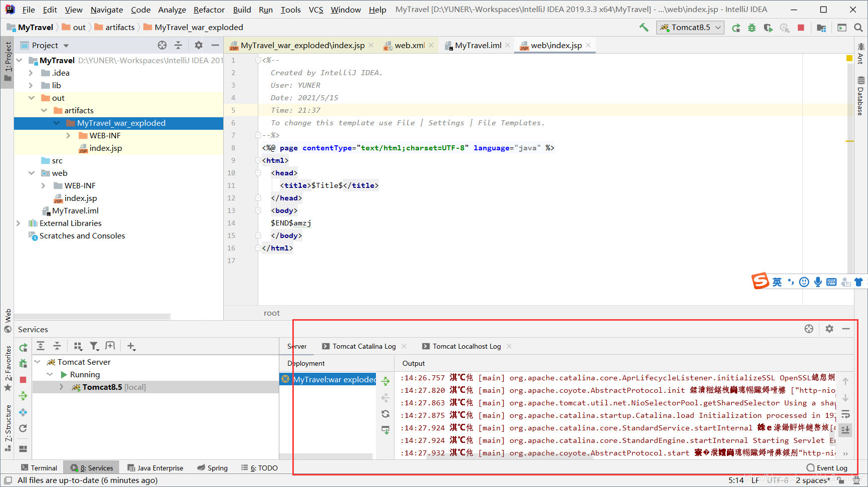The width and height of the screenshot is (868, 487).
Task: Click the Deploy All icon in Services sidebar
Action: click(x=23, y=396)
